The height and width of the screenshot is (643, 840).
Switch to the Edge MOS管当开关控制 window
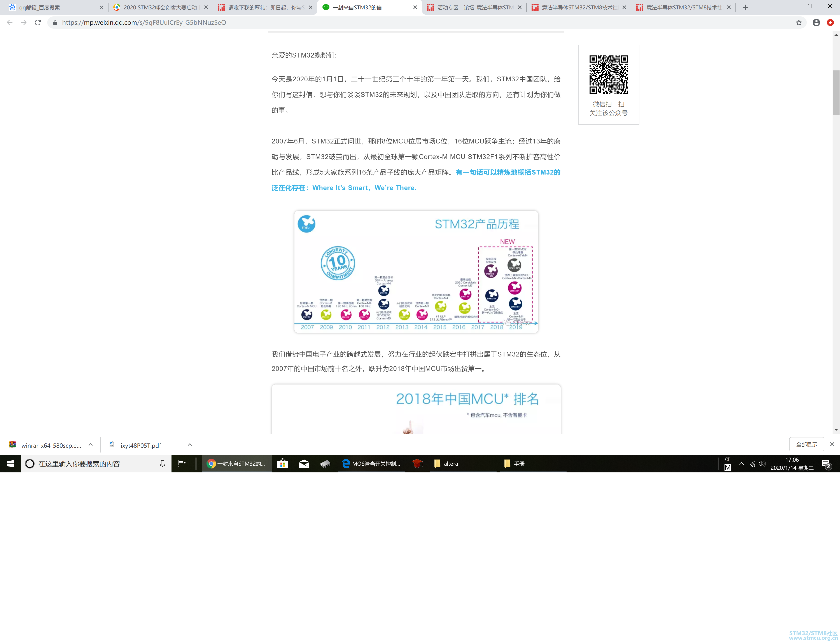[371, 463]
